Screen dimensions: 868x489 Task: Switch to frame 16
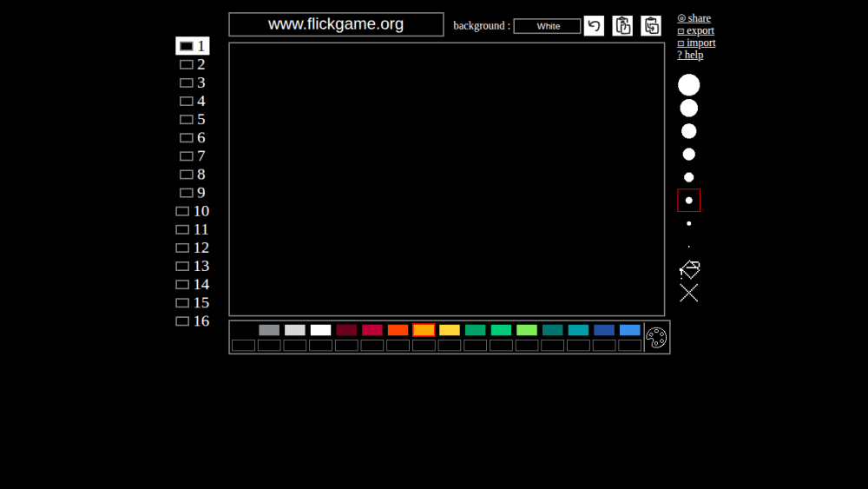click(x=192, y=320)
